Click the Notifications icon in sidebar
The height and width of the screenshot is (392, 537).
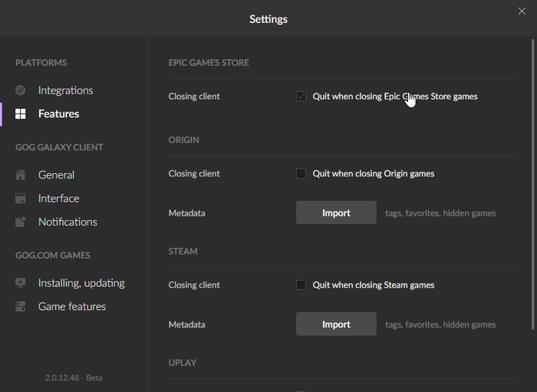(20, 222)
